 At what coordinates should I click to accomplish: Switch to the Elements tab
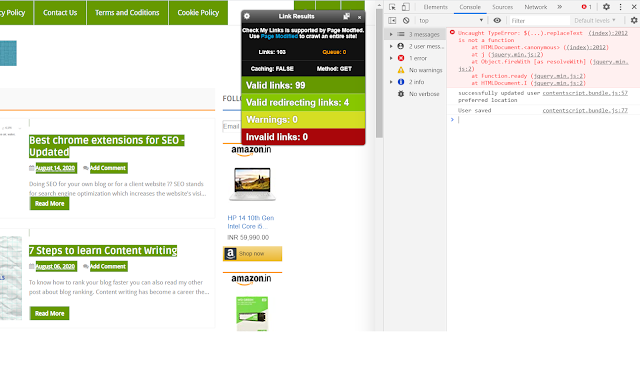click(435, 7)
